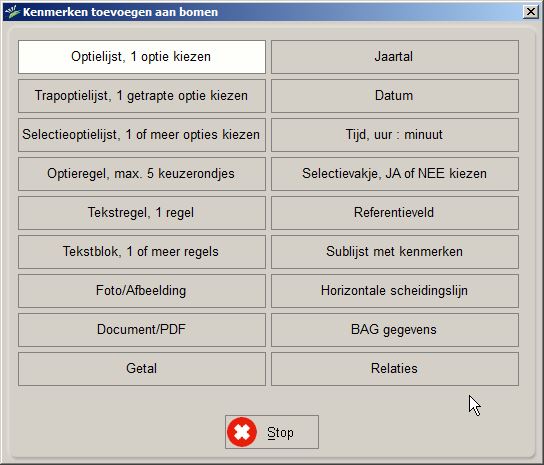Choose Trapoptielijst, 1 getrapte optie kiezen
The width and height of the screenshot is (544, 465).
(x=142, y=96)
